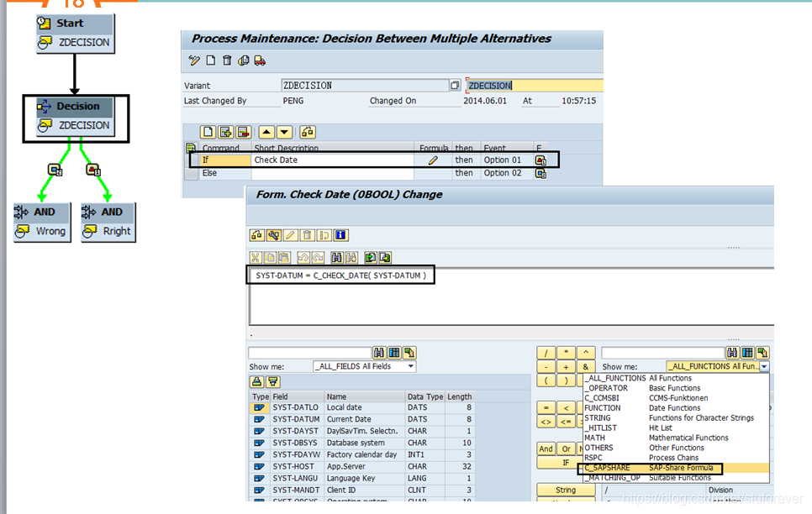Click the filter funnel icon above field list
The height and width of the screenshot is (514, 812).
point(273,382)
